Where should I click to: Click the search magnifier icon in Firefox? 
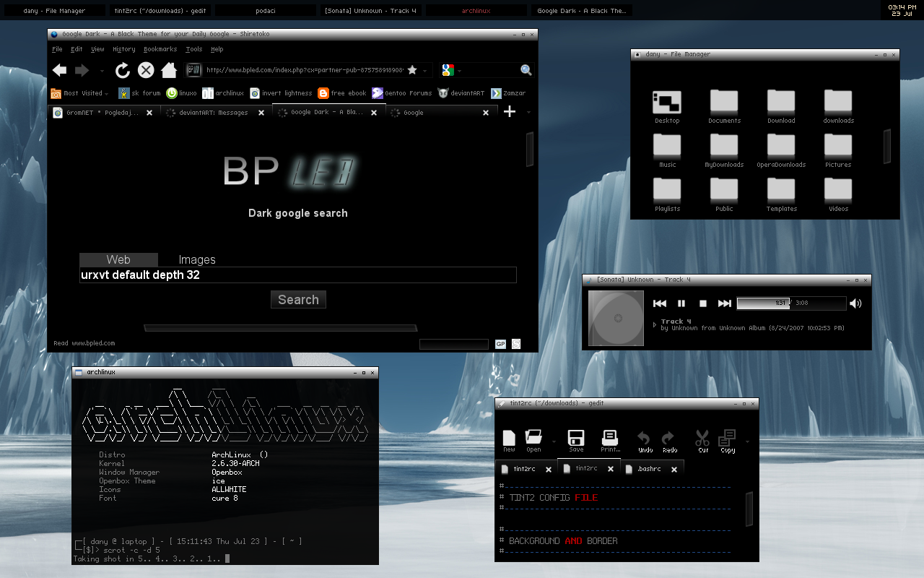(x=526, y=70)
